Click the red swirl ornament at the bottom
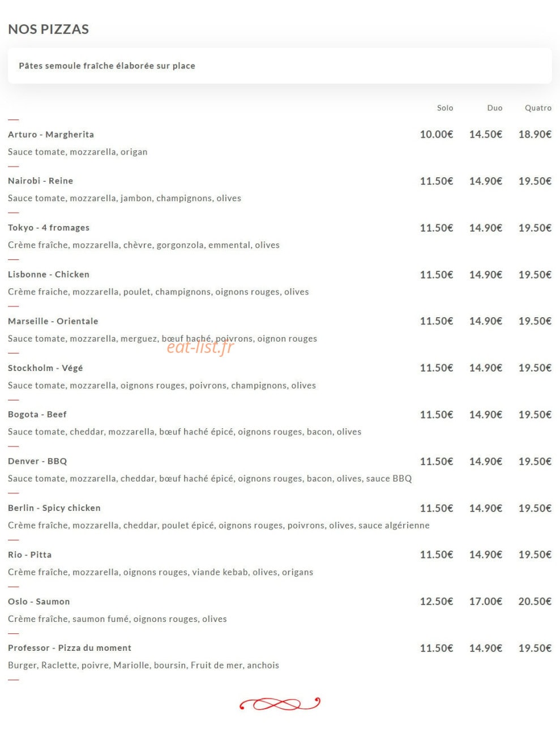Screen dimensions: 560x729 click(280, 704)
